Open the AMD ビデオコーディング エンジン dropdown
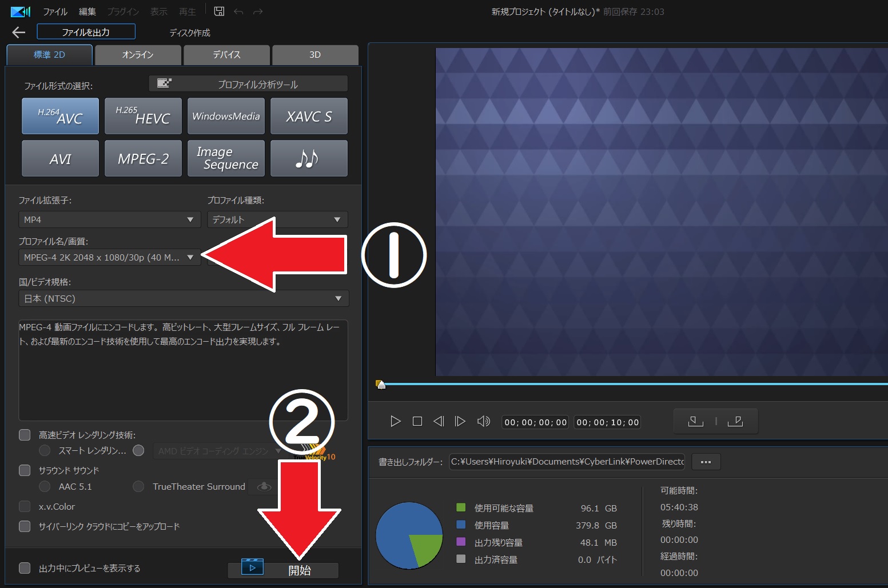The height and width of the screenshot is (588, 888). click(220, 451)
